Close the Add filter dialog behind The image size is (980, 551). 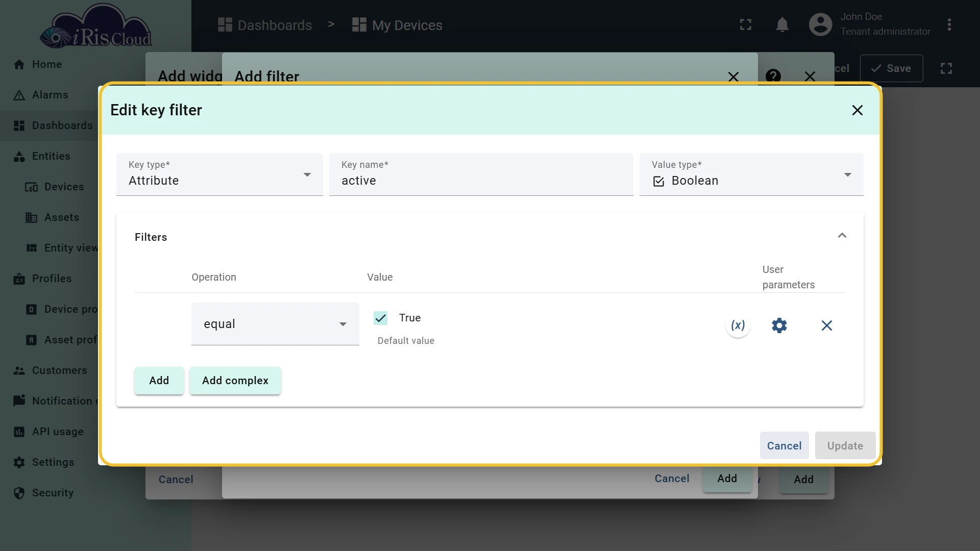[733, 77]
